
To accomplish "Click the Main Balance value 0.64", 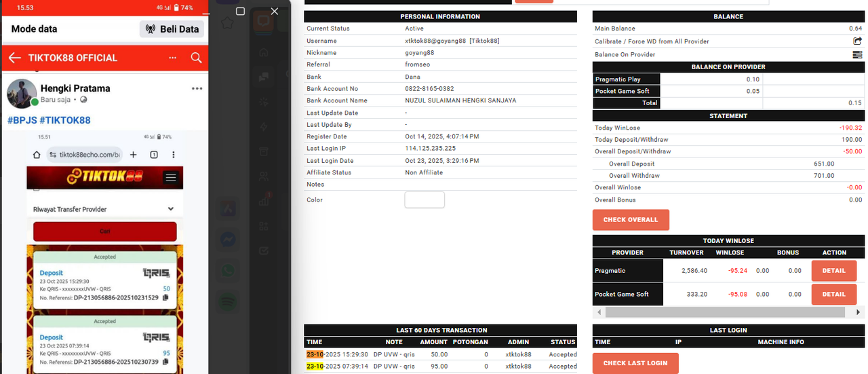I will [856, 29].
